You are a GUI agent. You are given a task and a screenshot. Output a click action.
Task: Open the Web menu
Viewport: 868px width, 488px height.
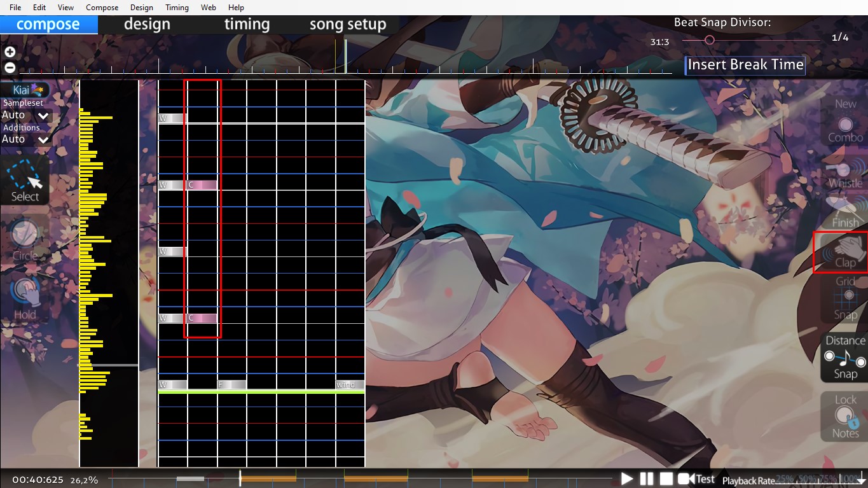[x=208, y=8]
